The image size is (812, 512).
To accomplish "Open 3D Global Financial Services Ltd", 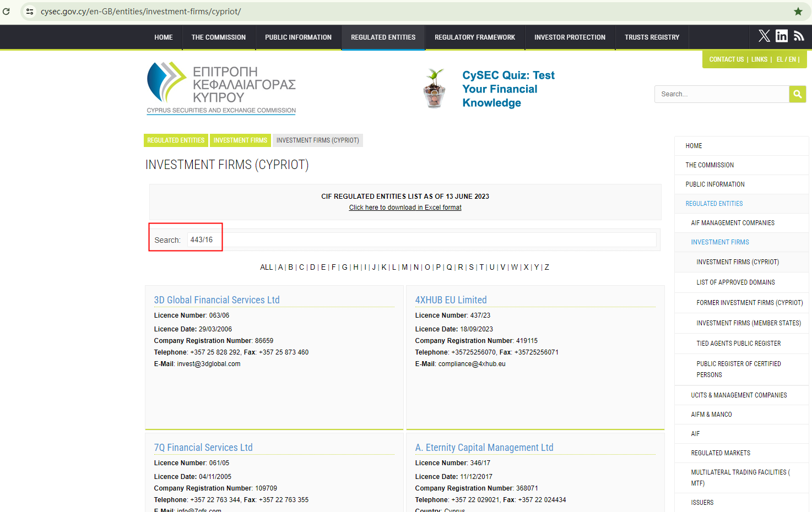I will (216, 300).
